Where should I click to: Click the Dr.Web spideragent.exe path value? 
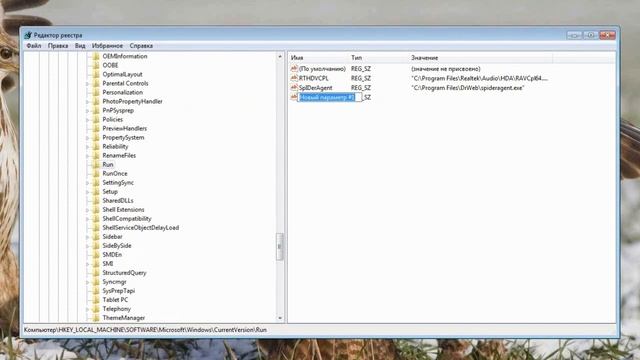tap(467, 88)
